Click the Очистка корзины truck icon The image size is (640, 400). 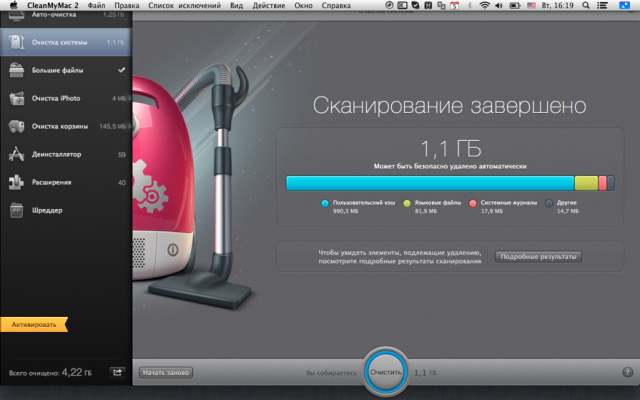point(16,127)
